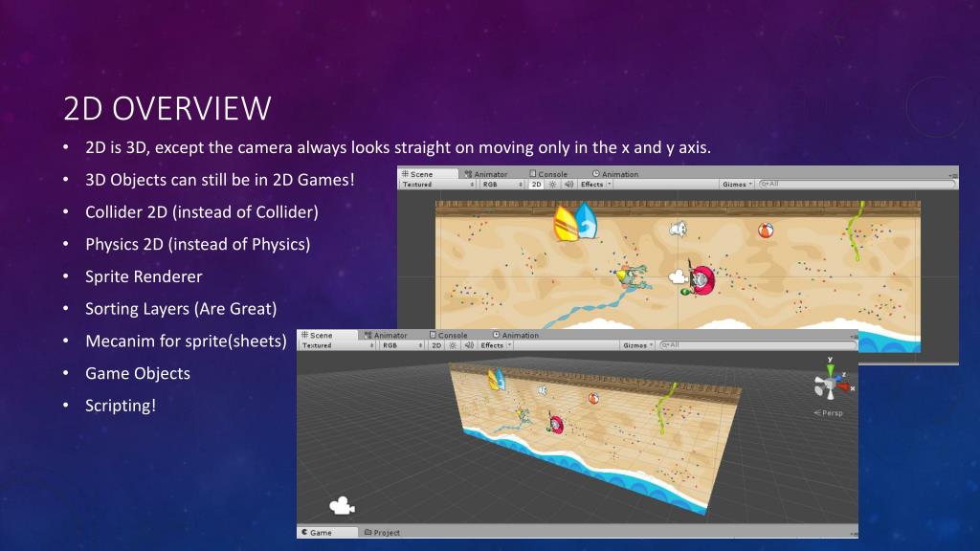This screenshot has height=551, width=980.
Task: Select camera gizmo icon in upper Scene view
Action: pos(679,275)
